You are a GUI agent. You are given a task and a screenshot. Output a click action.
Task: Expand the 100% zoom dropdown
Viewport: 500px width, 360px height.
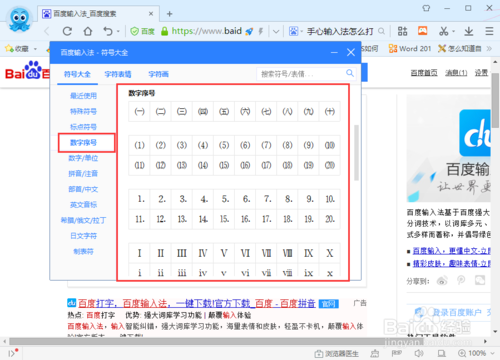(x=493, y=353)
